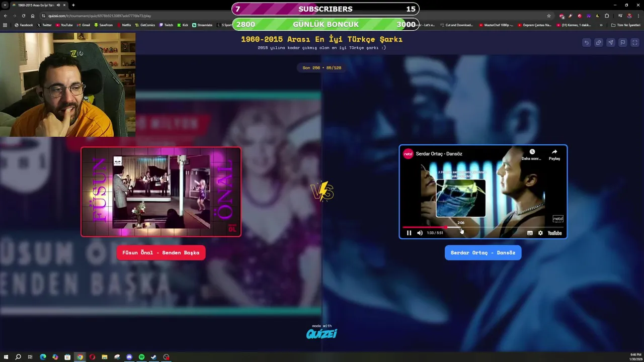Open a new tab with plus button

(x=73, y=5)
